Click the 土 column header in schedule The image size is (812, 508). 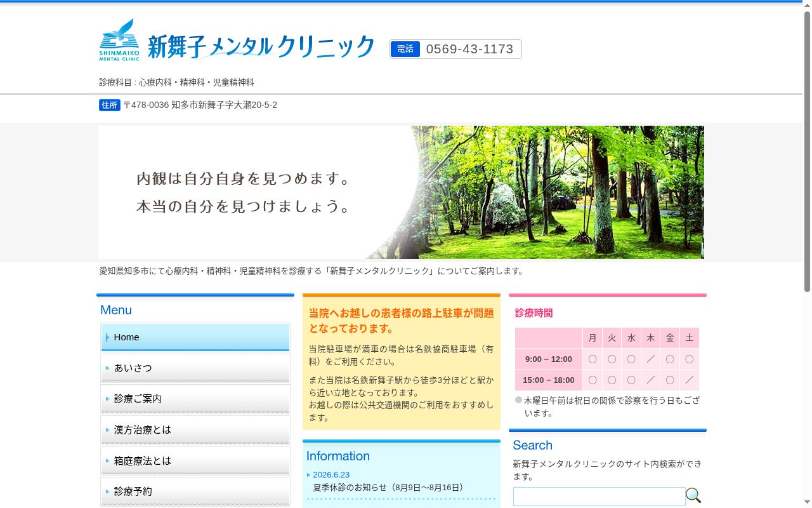(x=690, y=338)
